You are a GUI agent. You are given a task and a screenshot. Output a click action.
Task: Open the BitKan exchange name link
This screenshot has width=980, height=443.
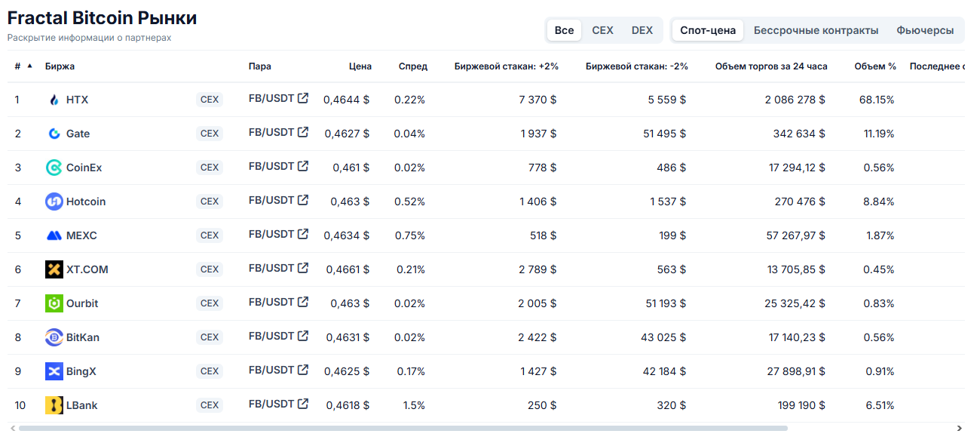point(83,337)
